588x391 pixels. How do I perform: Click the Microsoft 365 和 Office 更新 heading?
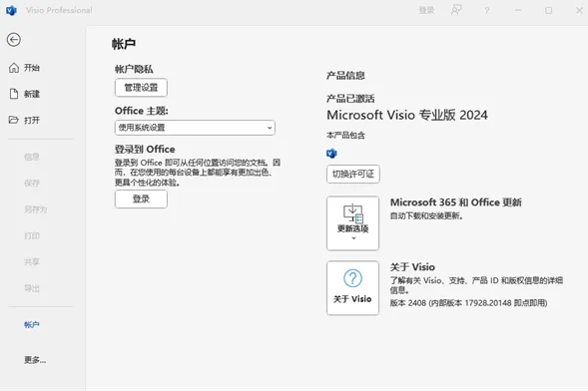click(x=455, y=202)
